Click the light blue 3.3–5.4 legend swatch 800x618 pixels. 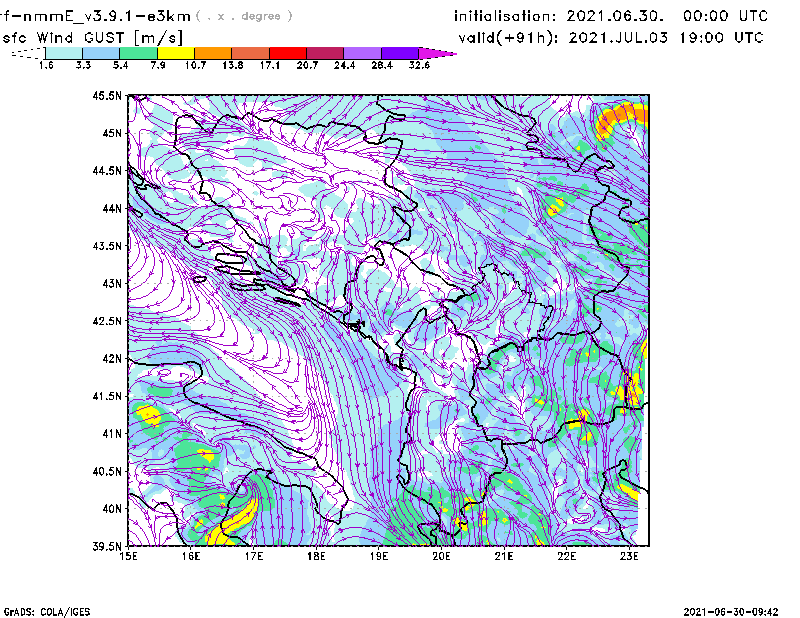pyautogui.click(x=101, y=53)
